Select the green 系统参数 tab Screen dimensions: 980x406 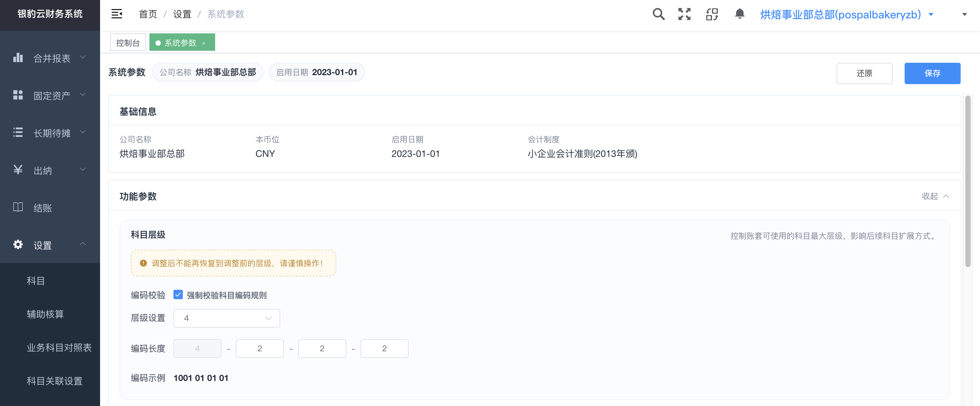pyautogui.click(x=182, y=42)
